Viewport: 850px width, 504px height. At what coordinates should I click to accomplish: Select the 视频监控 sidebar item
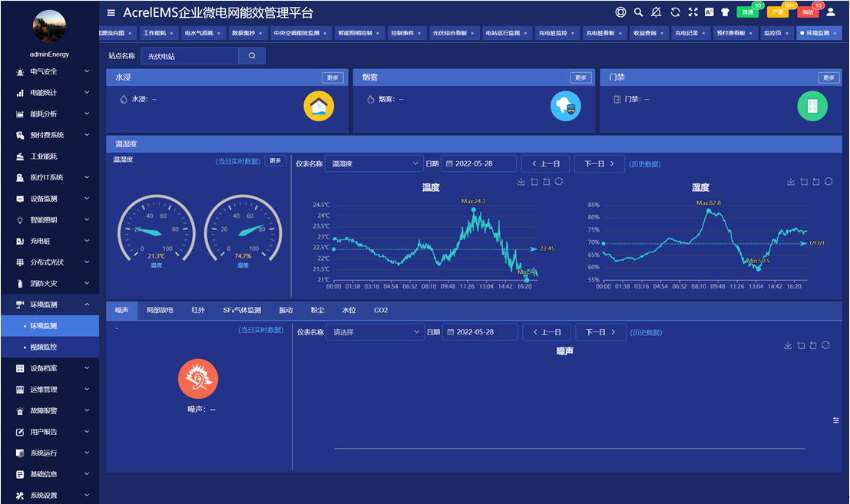tap(44, 347)
